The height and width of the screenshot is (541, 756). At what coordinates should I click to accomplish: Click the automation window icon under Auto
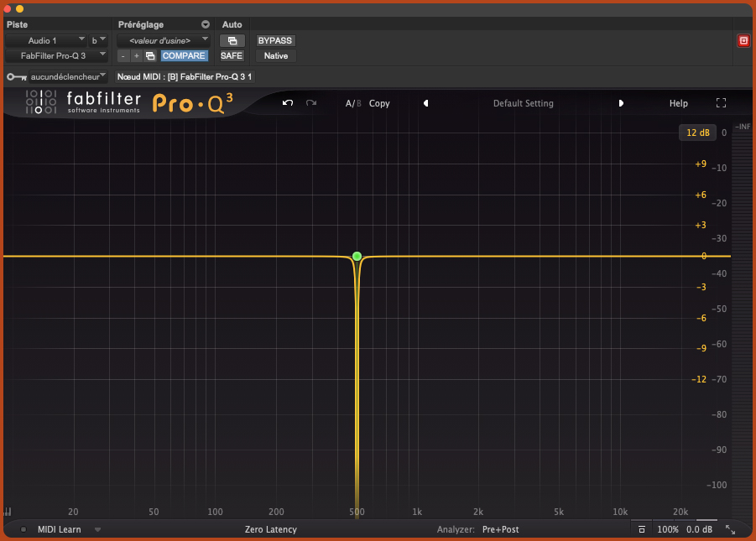(x=232, y=40)
